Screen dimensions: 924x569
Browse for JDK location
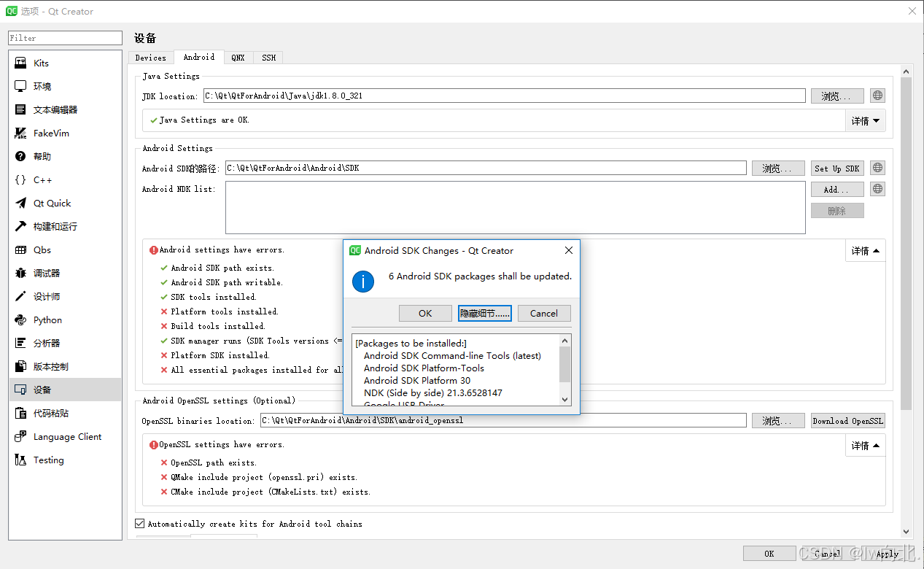(837, 96)
